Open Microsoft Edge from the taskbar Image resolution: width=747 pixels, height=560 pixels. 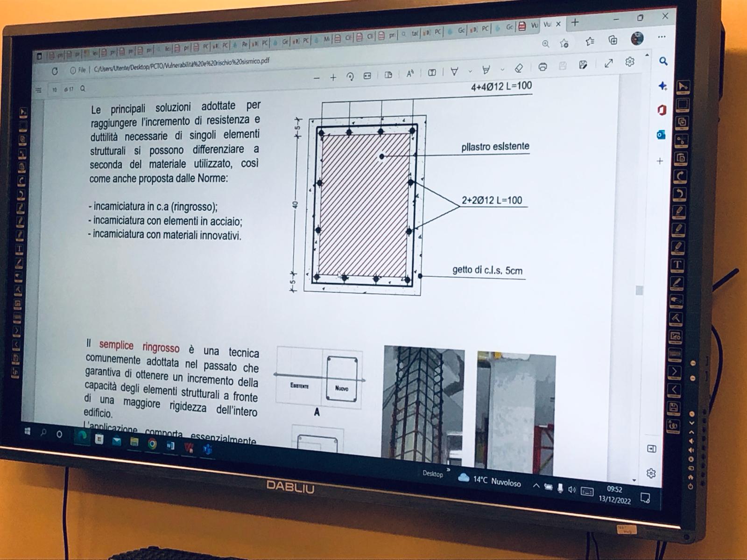(x=83, y=436)
